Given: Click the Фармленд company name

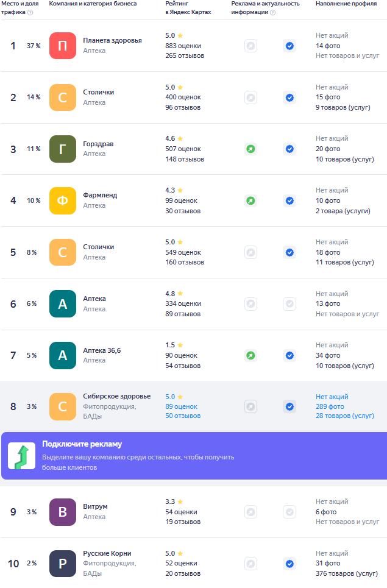Looking at the screenshot, I should point(100,196).
